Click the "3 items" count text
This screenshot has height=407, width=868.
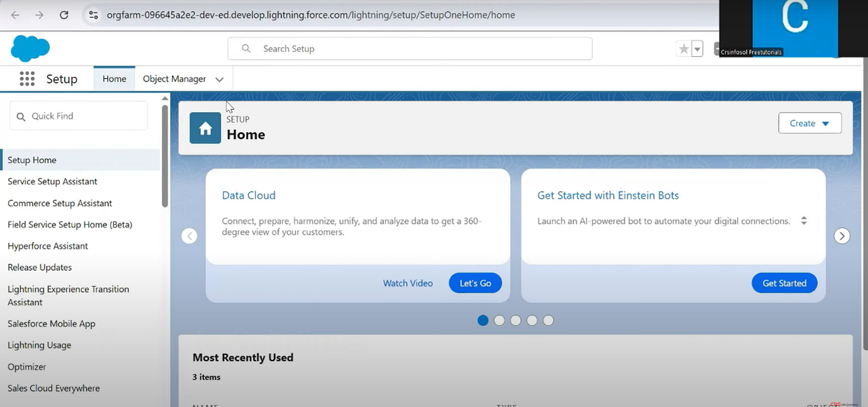[x=206, y=377]
